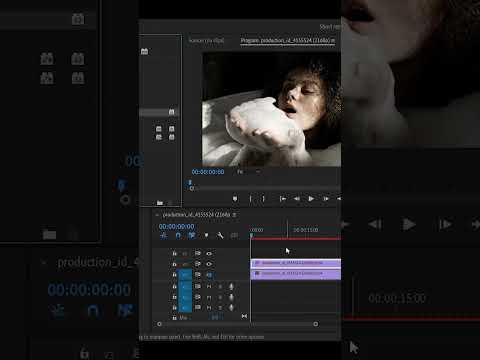Click the caption track options icon
Image resolution: width=480 pixels, height=360 pixels.
(234, 235)
